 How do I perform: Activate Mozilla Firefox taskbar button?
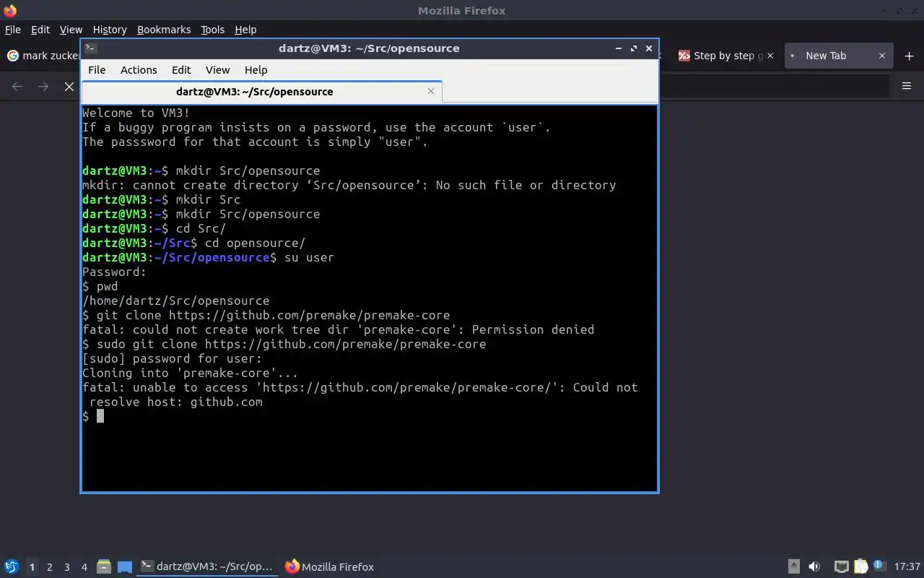click(x=330, y=566)
